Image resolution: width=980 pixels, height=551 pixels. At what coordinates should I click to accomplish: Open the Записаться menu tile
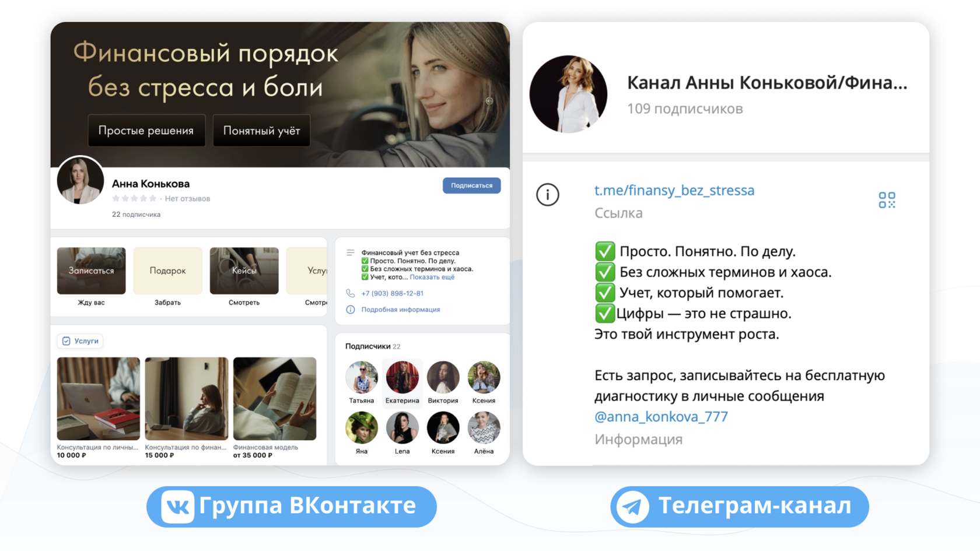pyautogui.click(x=91, y=271)
